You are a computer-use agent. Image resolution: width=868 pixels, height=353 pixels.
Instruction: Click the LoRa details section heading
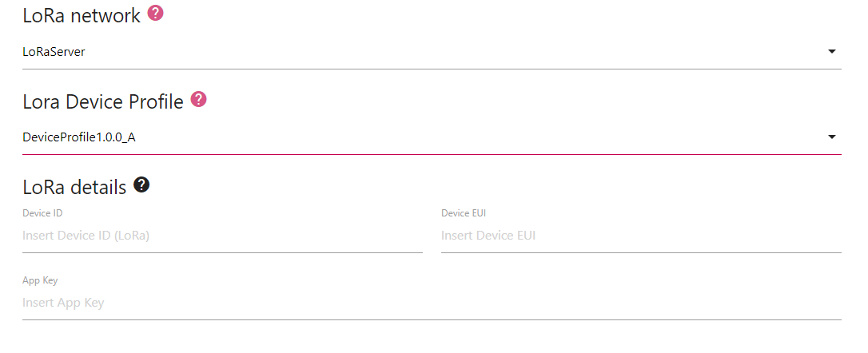pos(74,187)
